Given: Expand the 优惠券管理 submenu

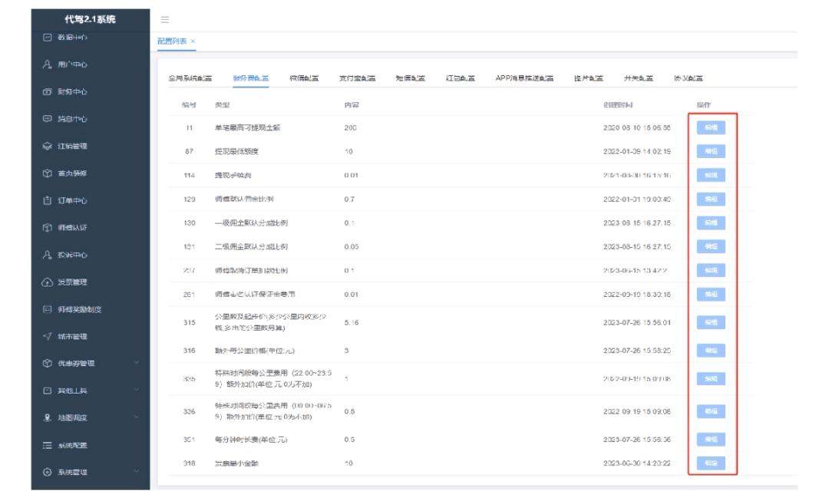Looking at the screenshot, I should click(x=136, y=363).
